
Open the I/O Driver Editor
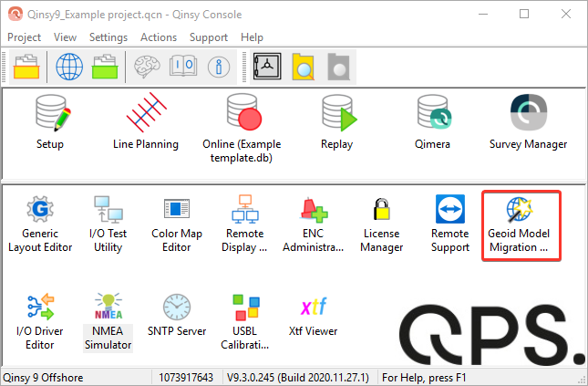pyautogui.click(x=40, y=322)
